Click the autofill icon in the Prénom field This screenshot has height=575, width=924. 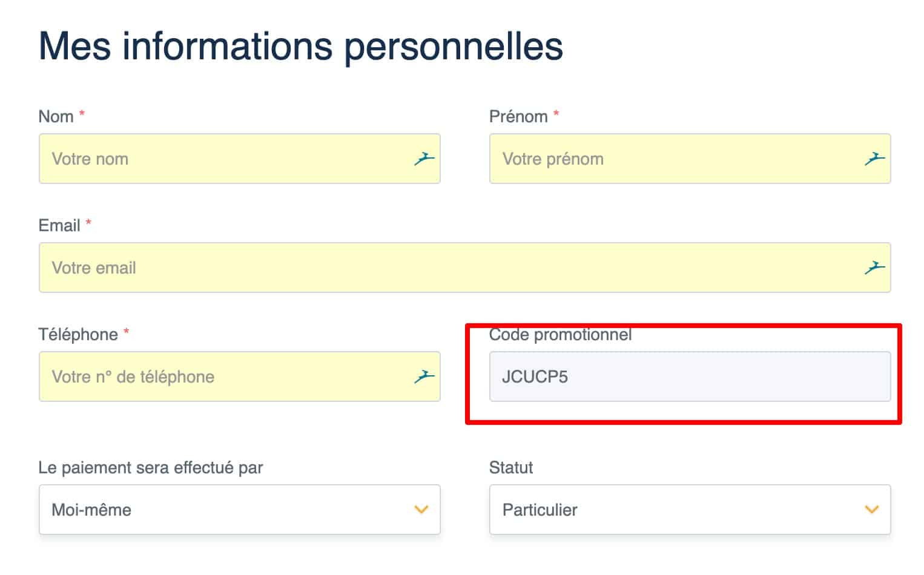[875, 159]
